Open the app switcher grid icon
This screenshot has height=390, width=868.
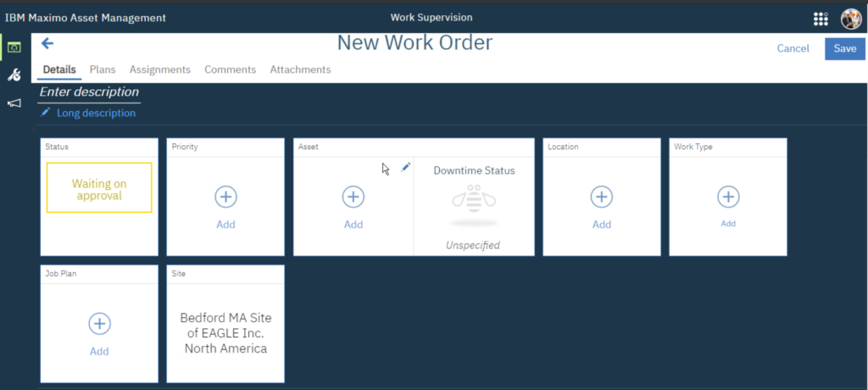click(x=821, y=19)
